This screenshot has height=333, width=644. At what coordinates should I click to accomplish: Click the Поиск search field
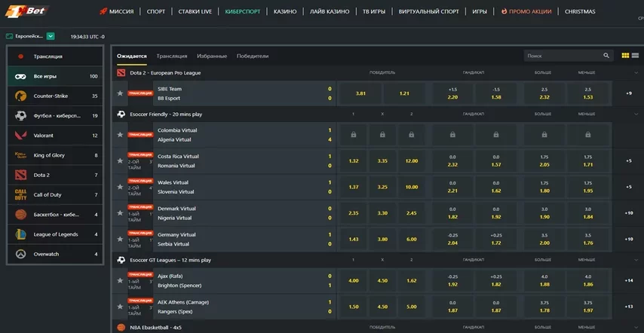coord(569,56)
